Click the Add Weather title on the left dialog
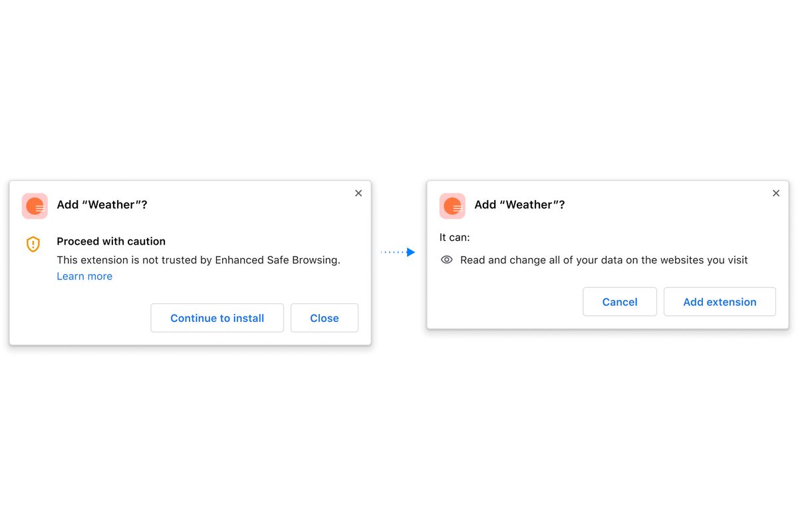Image resolution: width=798 pixels, height=532 pixels. pos(102,205)
